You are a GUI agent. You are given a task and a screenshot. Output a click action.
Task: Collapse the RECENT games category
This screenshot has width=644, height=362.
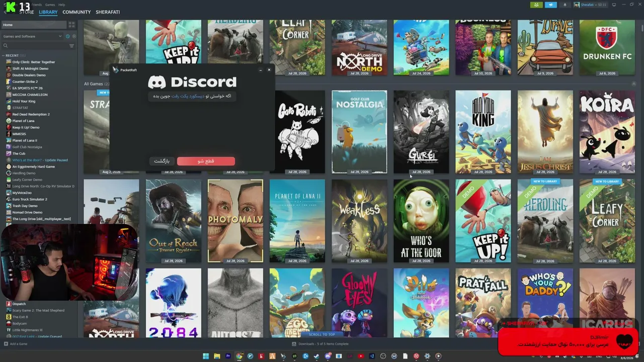pos(4,55)
